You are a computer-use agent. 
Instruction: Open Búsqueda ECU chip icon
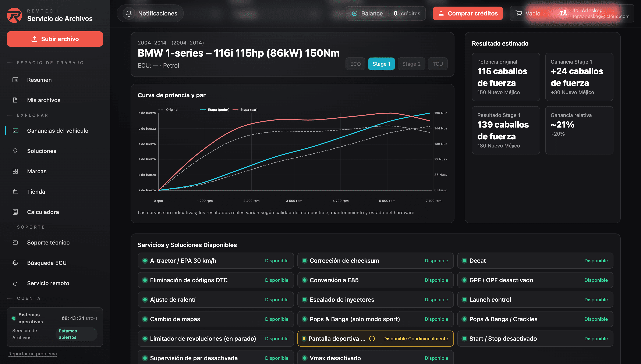15,263
